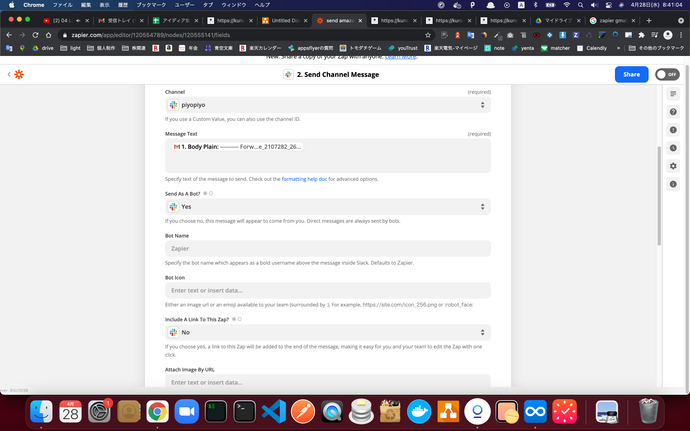This screenshot has width=690, height=431.
Task: Open the history clock sidebar icon
Action: [x=673, y=148]
